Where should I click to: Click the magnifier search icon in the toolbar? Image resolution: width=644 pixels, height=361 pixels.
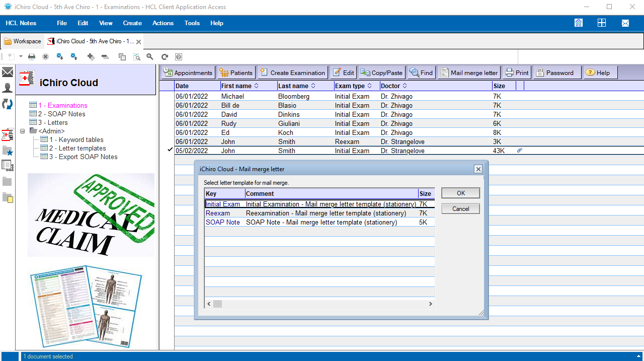[x=150, y=57]
